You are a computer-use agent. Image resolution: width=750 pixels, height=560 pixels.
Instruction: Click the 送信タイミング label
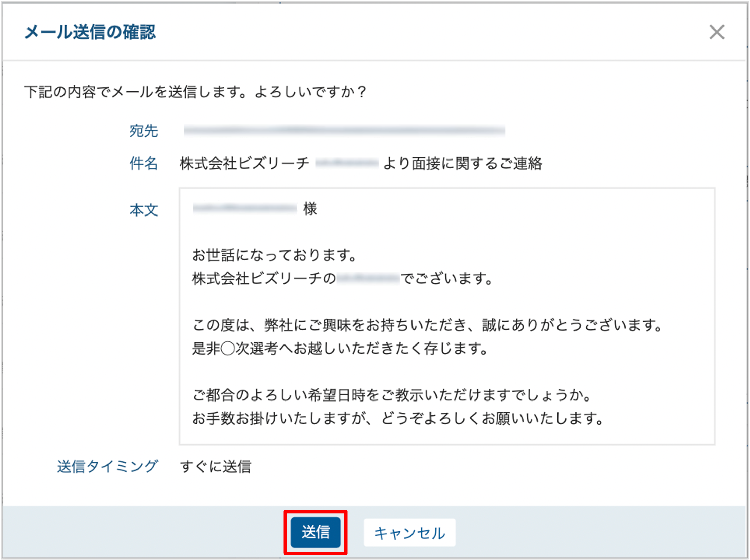point(108,466)
